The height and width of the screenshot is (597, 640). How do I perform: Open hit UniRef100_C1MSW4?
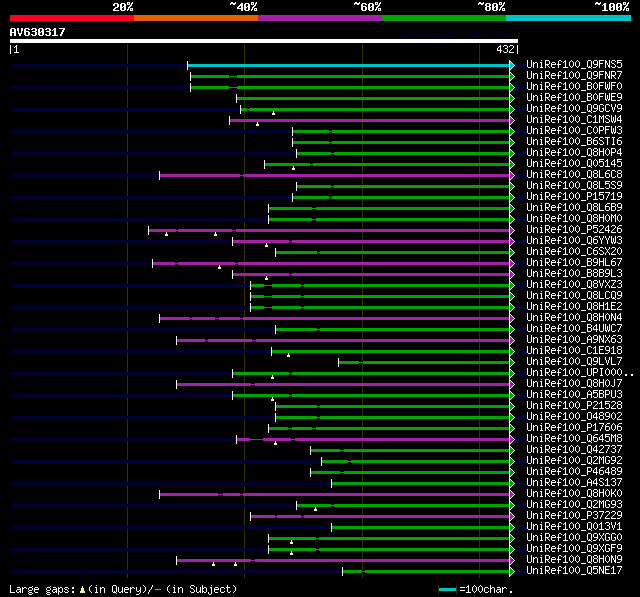[x=574, y=120]
